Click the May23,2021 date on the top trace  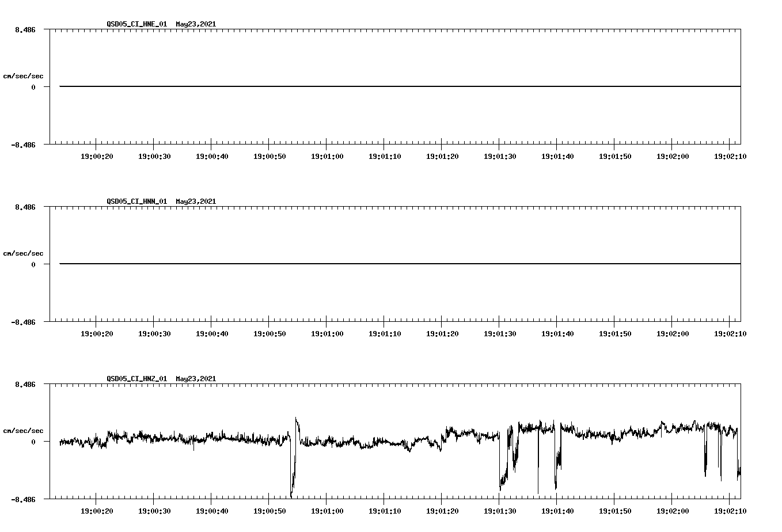195,24
